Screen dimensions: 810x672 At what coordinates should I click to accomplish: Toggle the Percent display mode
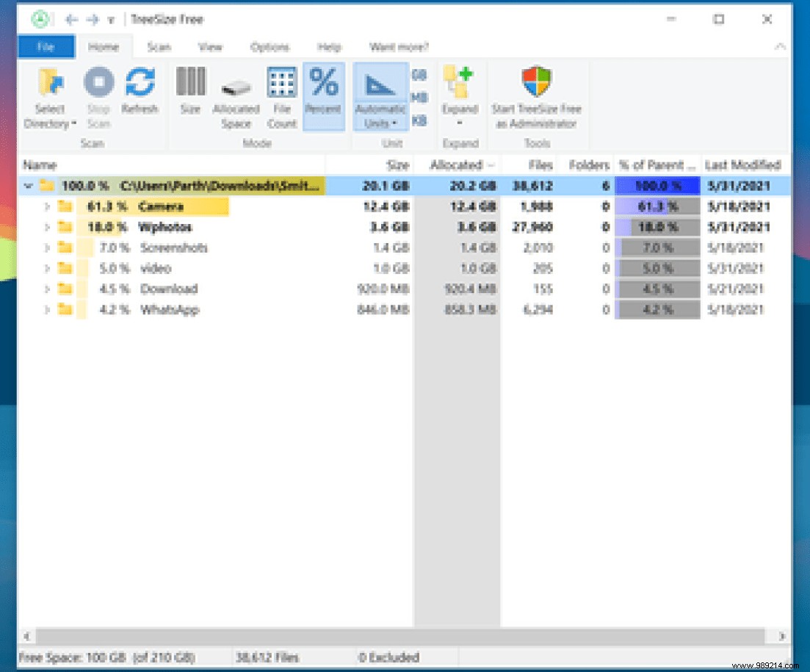tap(323, 92)
